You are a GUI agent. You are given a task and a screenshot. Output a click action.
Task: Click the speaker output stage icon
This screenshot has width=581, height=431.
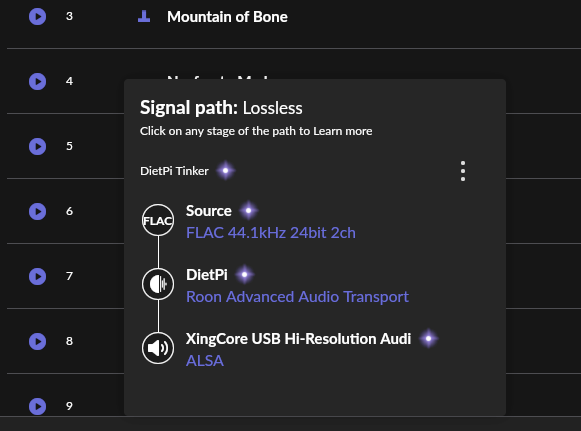pyautogui.click(x=158, y=348)
